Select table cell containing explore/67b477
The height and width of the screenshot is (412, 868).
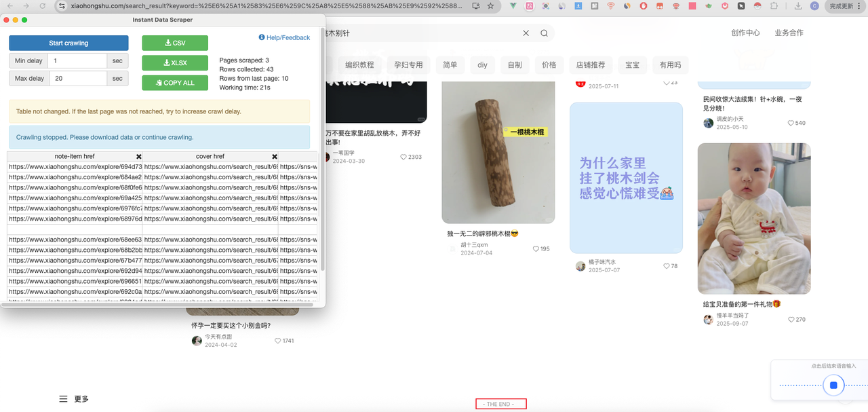(75, 260)
